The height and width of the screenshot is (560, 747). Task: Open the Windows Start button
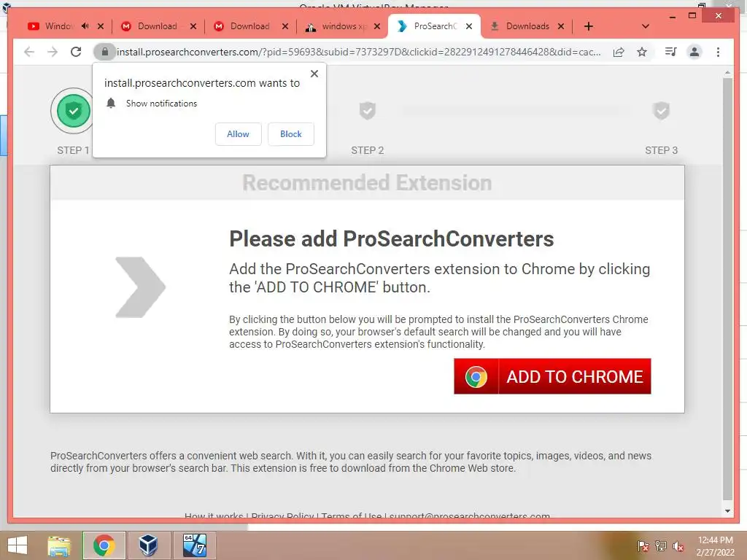[18, 545]
